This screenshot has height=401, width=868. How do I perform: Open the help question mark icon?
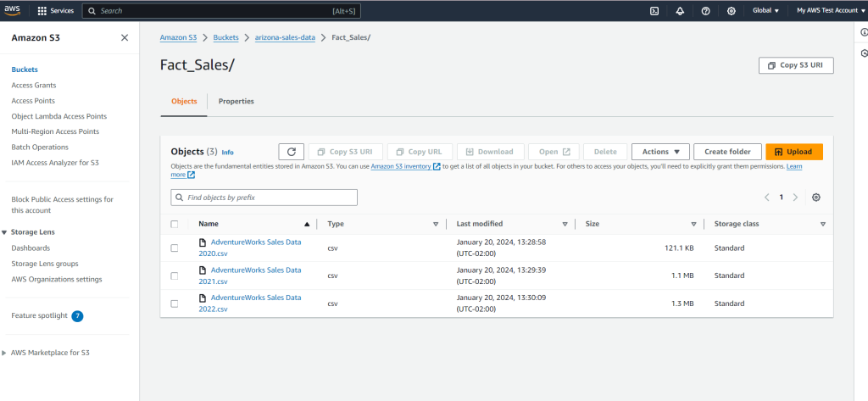coord(705,11)
